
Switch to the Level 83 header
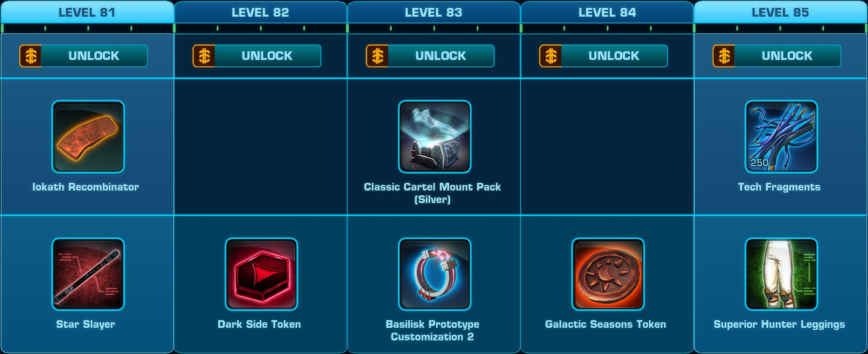(433, 12)
